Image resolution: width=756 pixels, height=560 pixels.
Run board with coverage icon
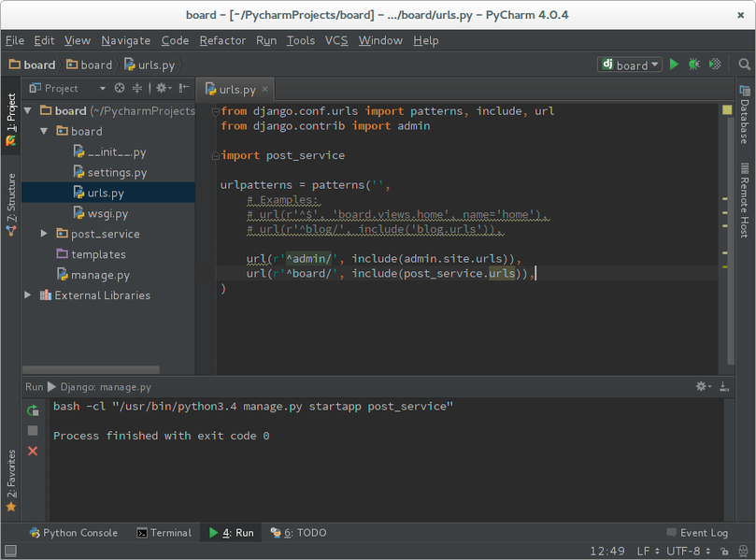pos(715,65)
